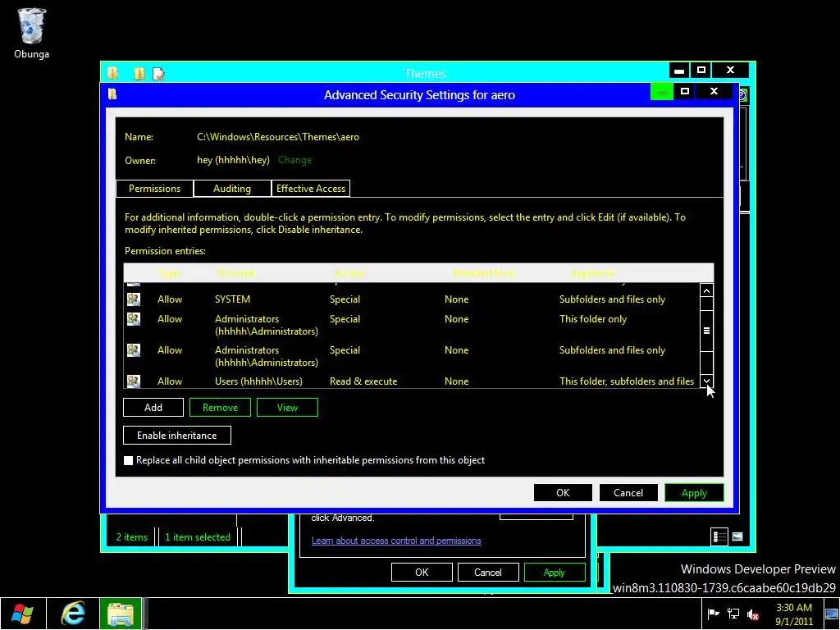The height and width of the screenshot is (630, 840).
Task: Click the path C:\Windows\Resources\Themes\aero
Action: click(278, 137)
